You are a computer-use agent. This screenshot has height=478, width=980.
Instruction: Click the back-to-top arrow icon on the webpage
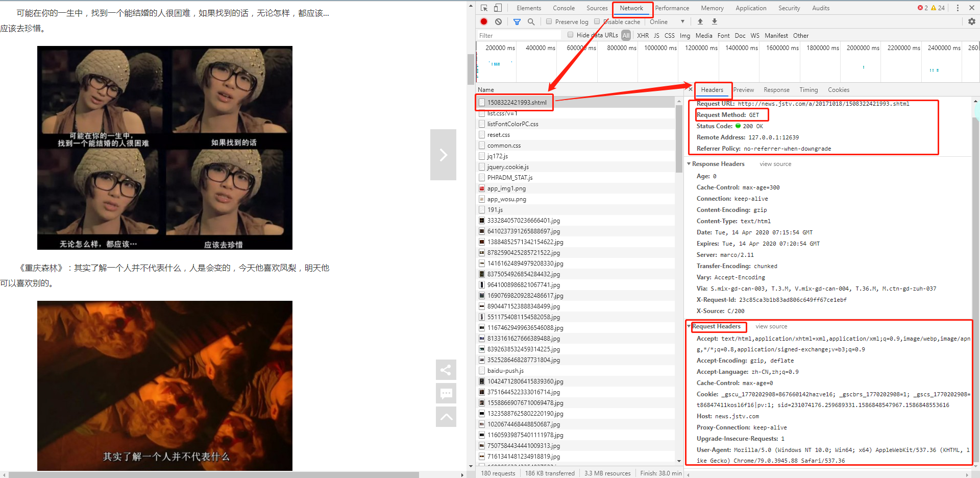[x=446, y=417]
